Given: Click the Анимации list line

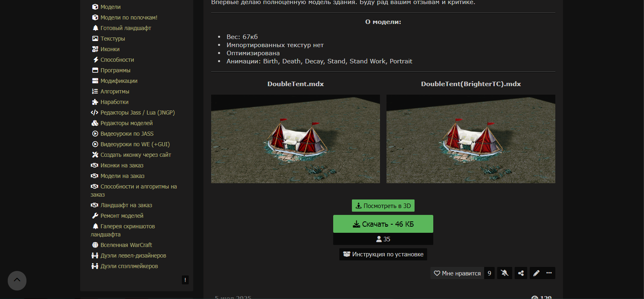Looking at the screenshot, I should click(319, 61).
